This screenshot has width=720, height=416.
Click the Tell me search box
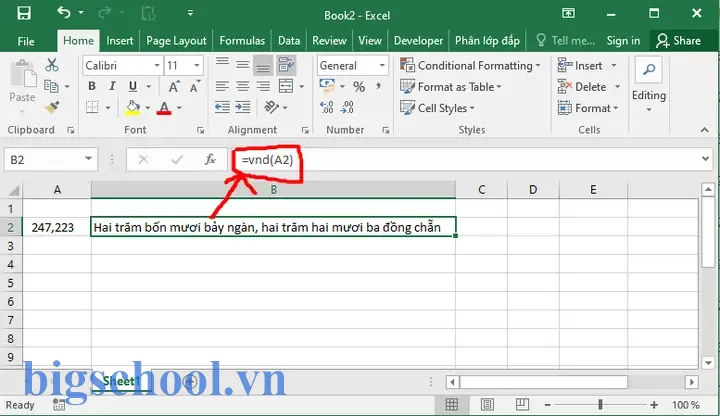click(566, 41)
